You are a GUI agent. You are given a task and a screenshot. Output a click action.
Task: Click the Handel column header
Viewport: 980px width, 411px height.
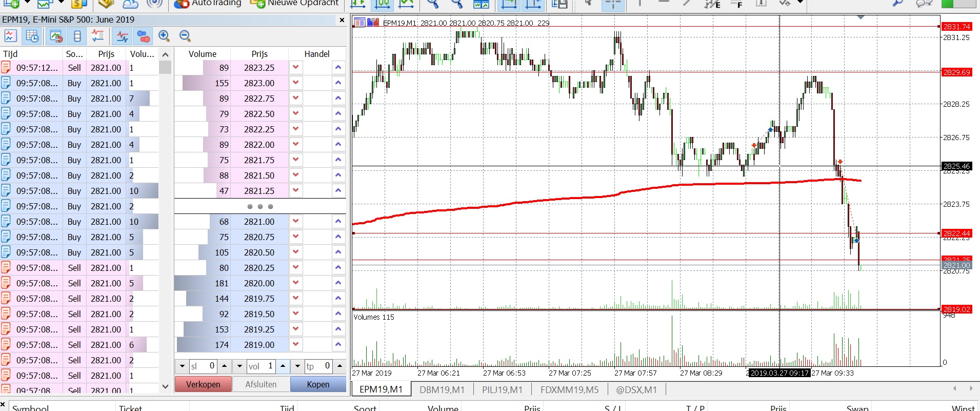point(317,54)
